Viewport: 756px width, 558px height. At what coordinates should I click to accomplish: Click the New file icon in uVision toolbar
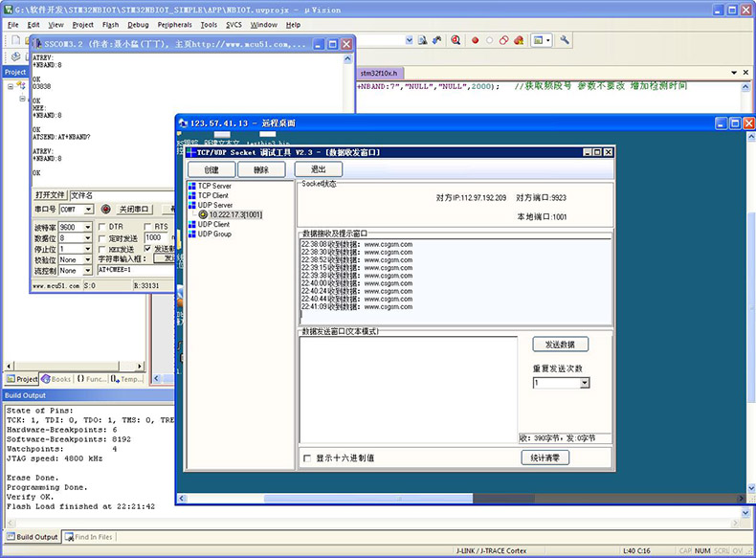pyautogui.click(x=16, y=40)
